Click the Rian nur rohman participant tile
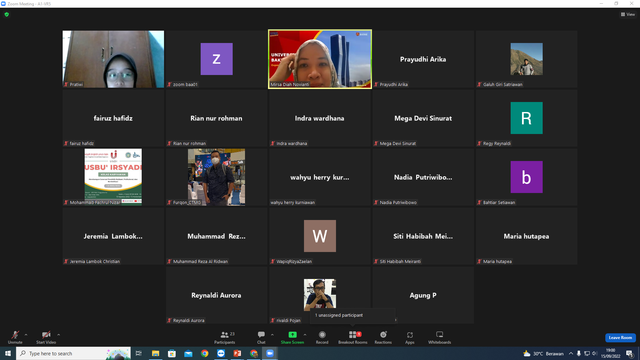Screen dimensions: 640x360 (216, 118)
